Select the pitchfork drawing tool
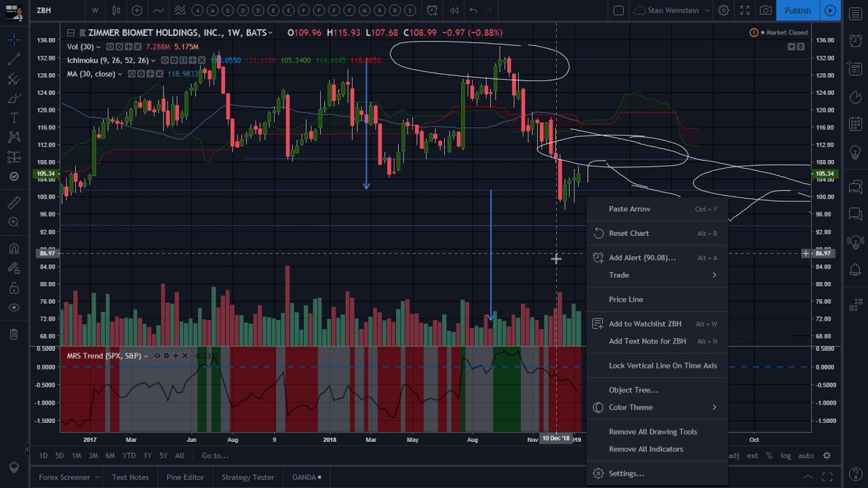Image resolution: width=868 pixels, height=488 pixels. pyautogui.click(x=14, y=79)
